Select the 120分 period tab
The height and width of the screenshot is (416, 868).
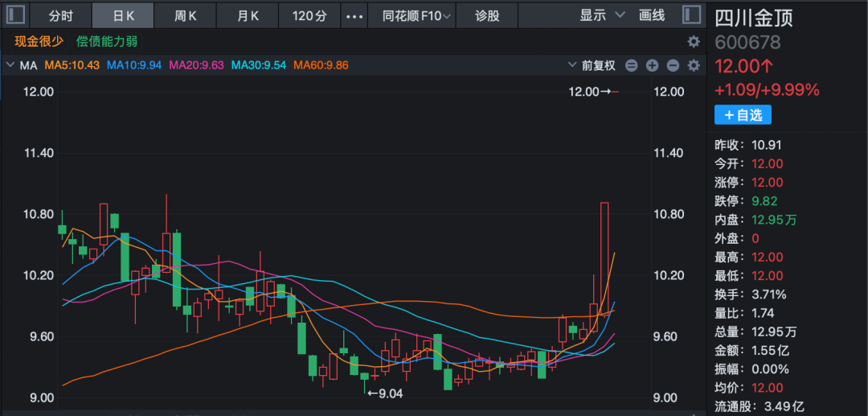point(309,16)
